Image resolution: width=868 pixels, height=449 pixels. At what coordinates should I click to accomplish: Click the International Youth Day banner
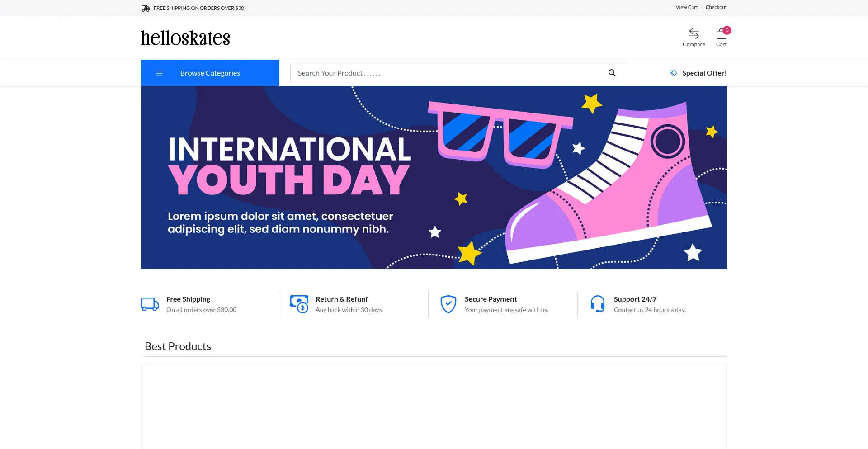click(x=434, y=177)
